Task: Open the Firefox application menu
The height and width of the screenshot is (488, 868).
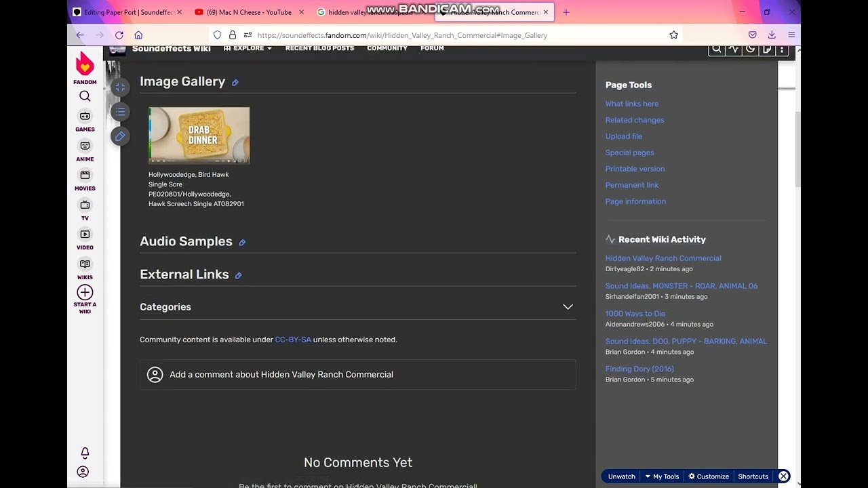Action: tap(791, 35)
